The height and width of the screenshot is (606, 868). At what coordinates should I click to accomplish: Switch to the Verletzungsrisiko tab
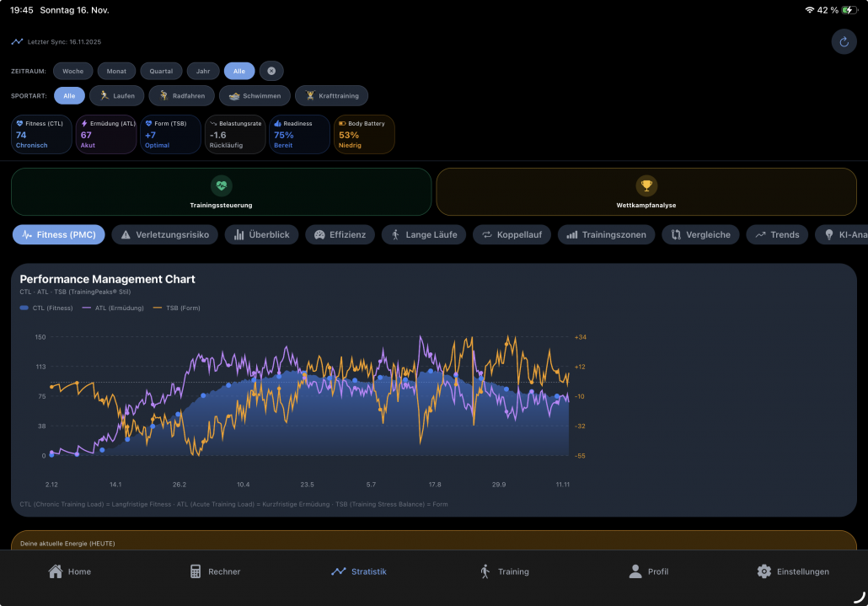(x=164, y=234)
